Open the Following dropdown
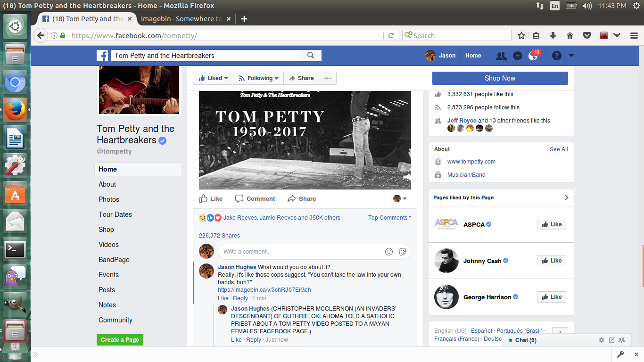The height and width of the screenshot is (362, 644). click(258, 78)
